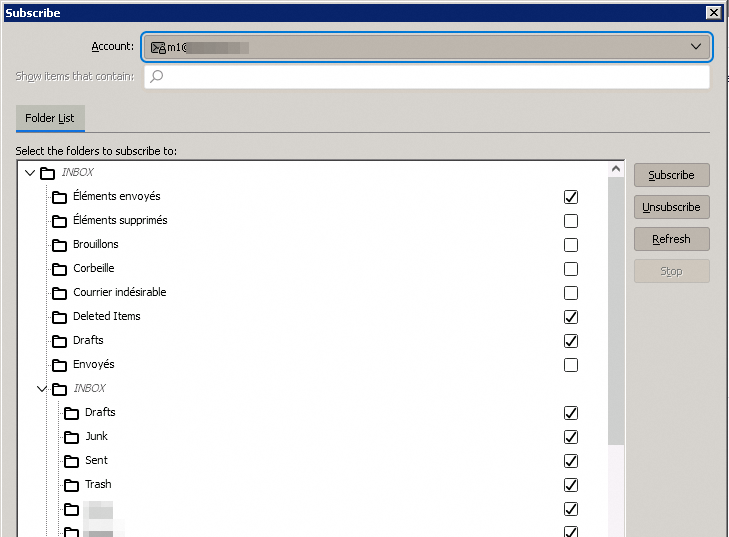Collapse the top-level INBOX tree node
The height and width of the screenshot is (537, 729).
click(x=30, y=173)
